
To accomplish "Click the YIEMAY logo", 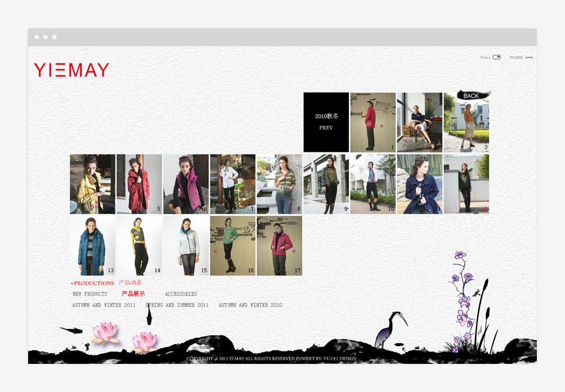I will pos(71,70).
